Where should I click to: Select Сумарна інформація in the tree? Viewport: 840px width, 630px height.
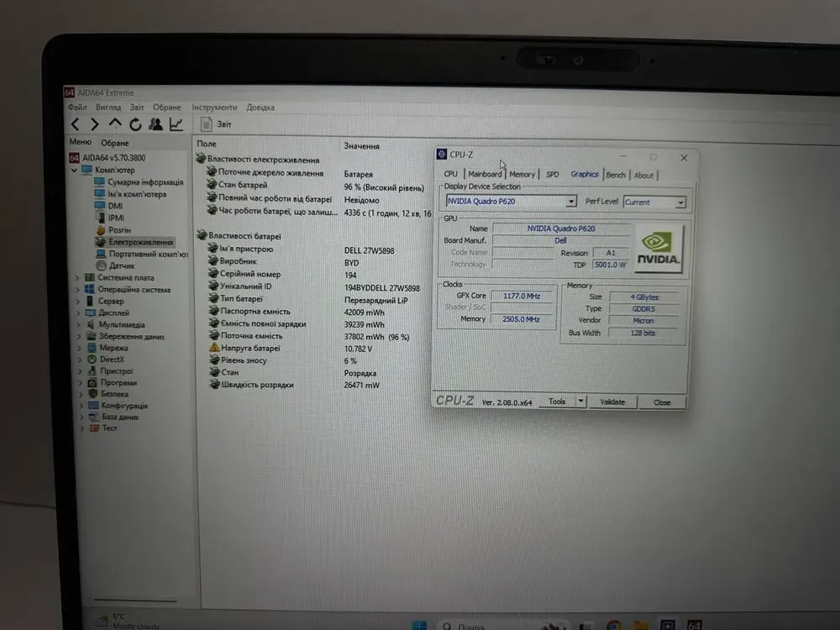[145, 182]
